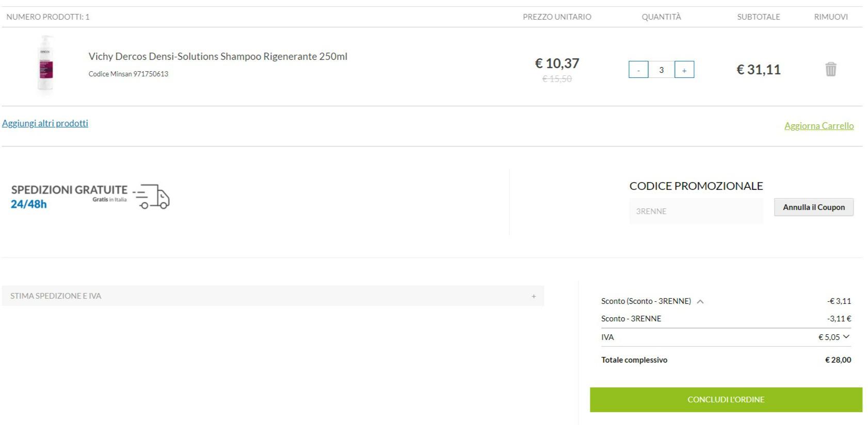
Task: Decrease shampoo quantity with minus button
Action: pos(638,70)
